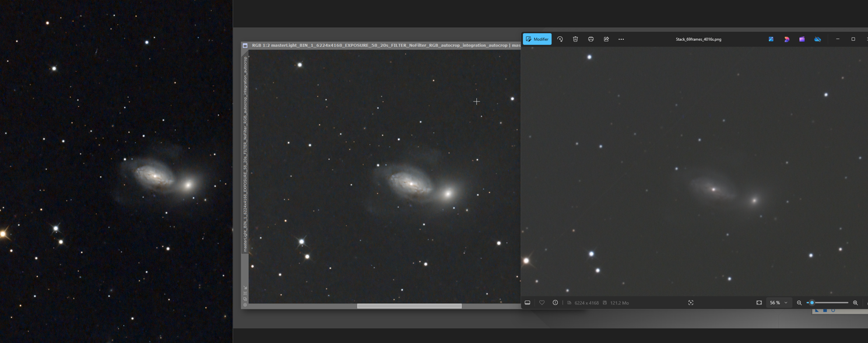
Task: Click the scan/visual search icon in status bar
Action: click(x=691, y=303)
